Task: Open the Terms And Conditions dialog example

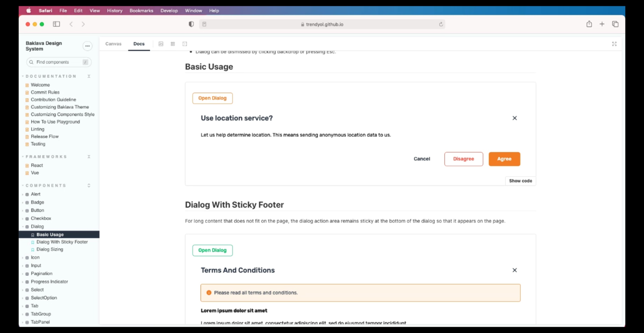Action: tap(212, 250)
